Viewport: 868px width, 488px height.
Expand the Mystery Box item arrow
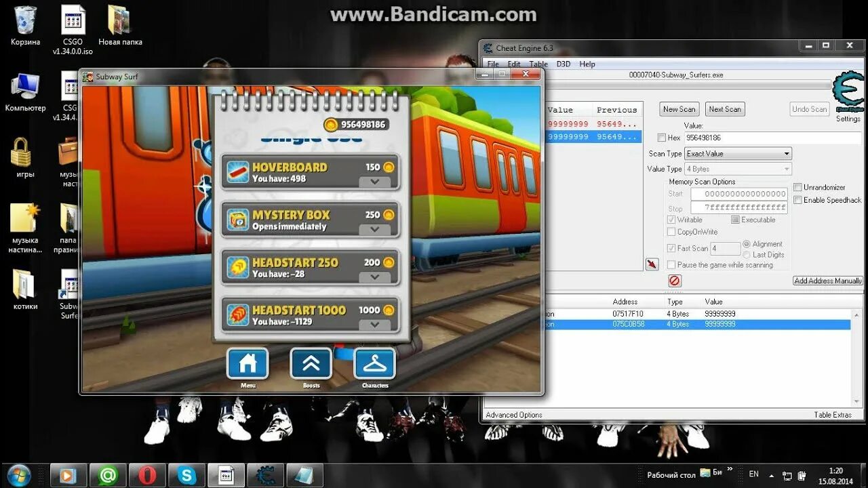pos(375,229)
